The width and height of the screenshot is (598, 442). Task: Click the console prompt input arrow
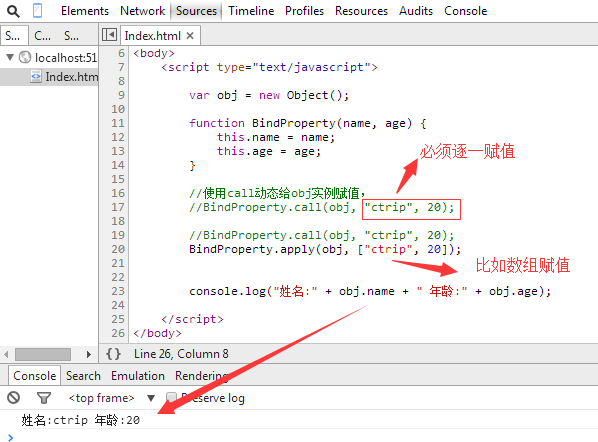[x=10, y=437]
